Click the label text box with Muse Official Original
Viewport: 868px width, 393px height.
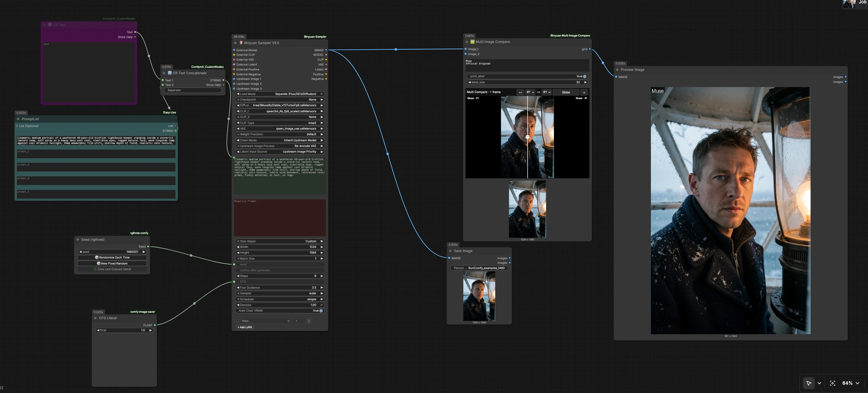[527, 65]
